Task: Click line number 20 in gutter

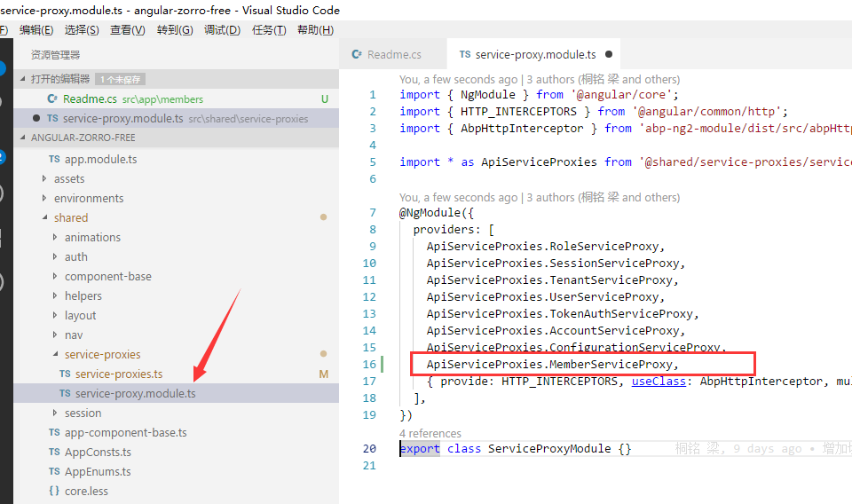Action: [x=369, y=449]
